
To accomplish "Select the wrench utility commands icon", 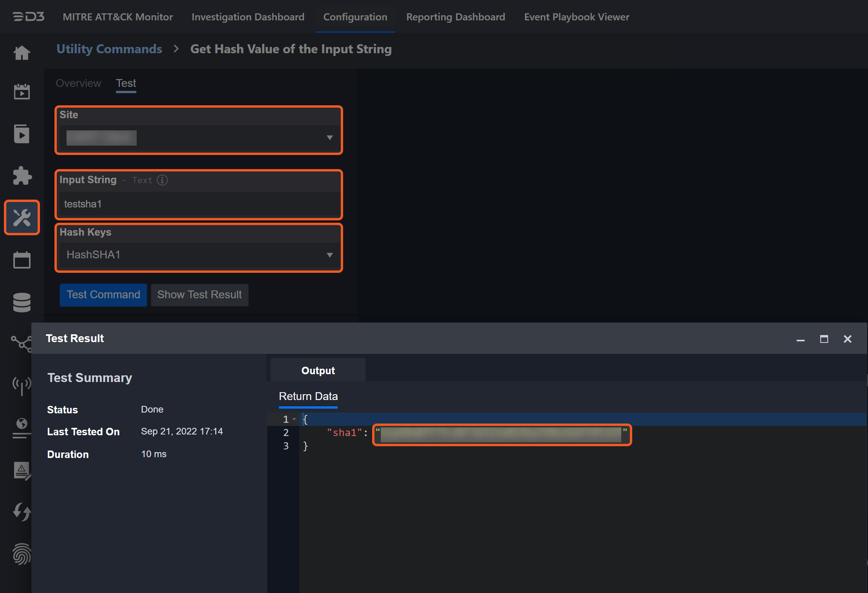I will point(22,218).
